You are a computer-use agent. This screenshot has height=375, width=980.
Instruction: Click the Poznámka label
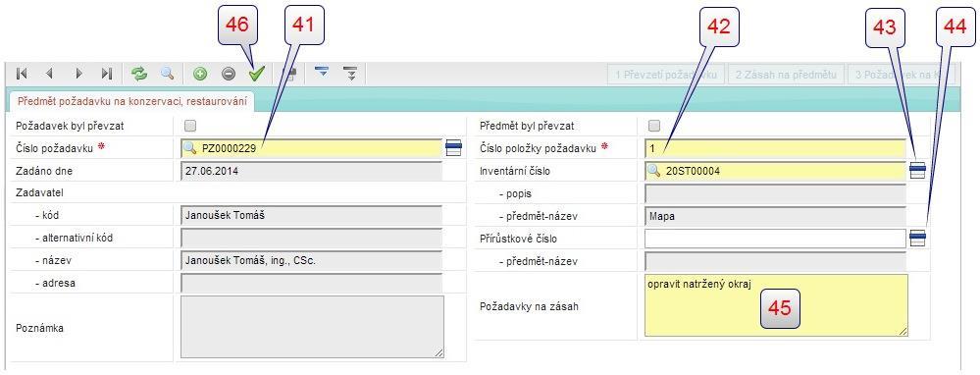(x=39, y=328)
